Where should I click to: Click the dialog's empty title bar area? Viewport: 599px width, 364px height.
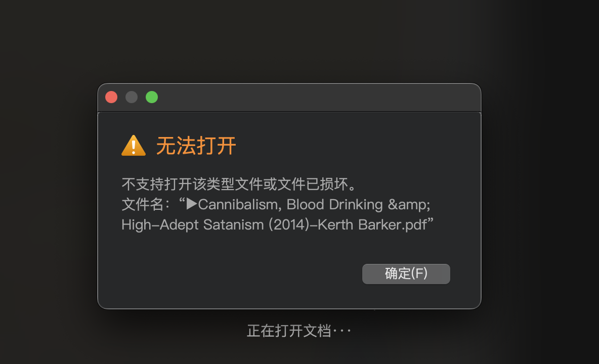(x=317, y=98)
